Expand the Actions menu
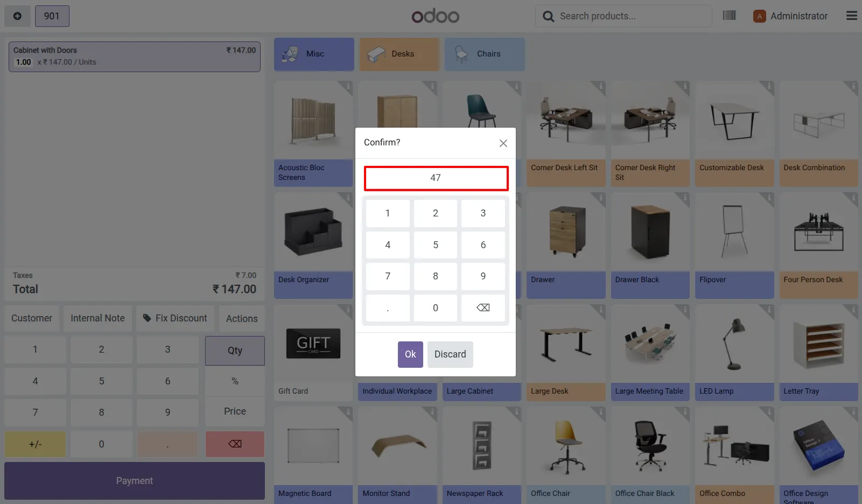Viewport: 862px width, 504px height. (x=242, y=318)
